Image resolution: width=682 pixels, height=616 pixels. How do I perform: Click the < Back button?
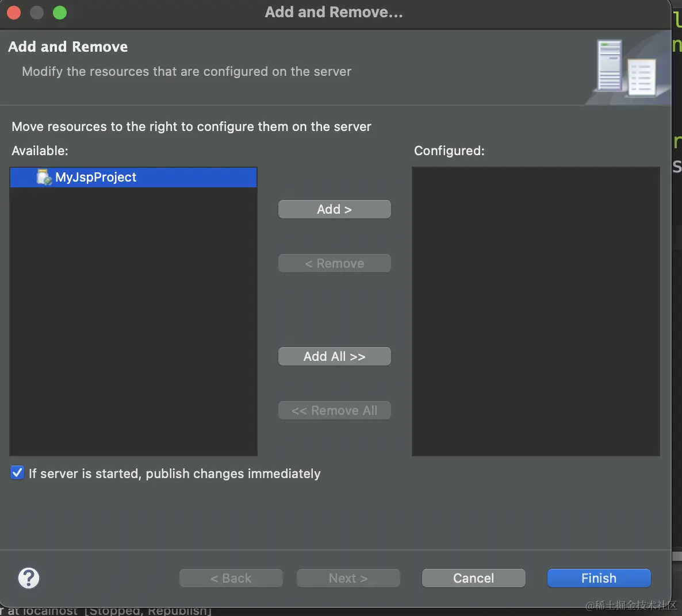(x=231, y=577)
